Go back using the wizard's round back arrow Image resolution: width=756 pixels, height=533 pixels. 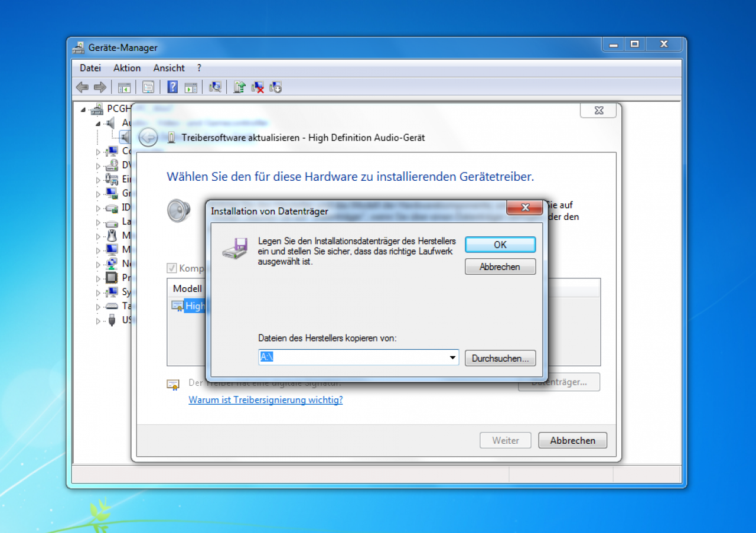tap(148, 138)
